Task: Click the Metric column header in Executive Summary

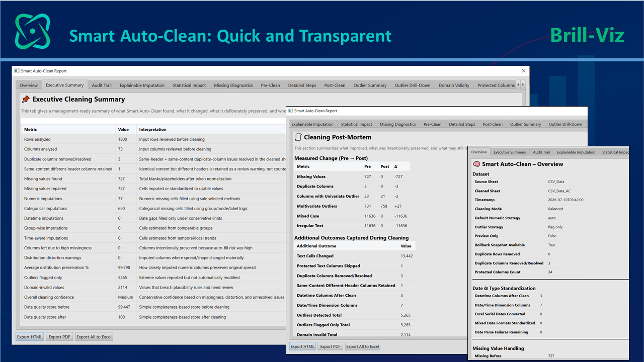Action: click(67, 129)
